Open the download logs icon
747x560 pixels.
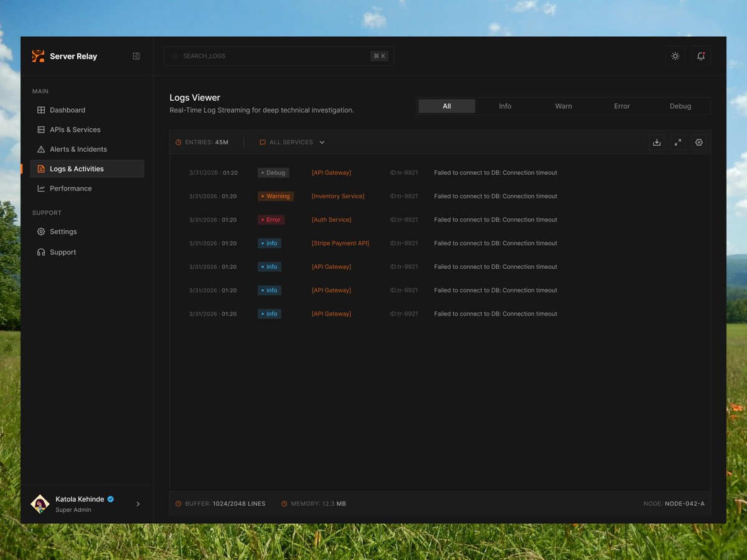click(657, 142)
